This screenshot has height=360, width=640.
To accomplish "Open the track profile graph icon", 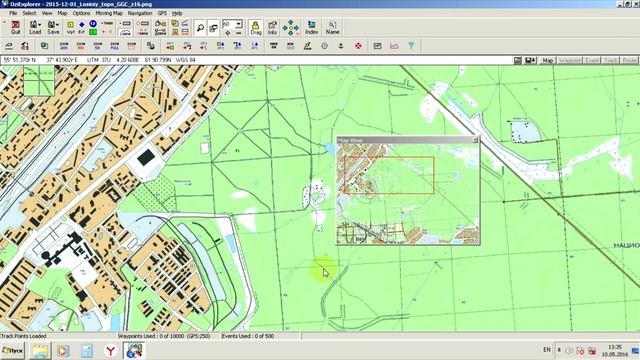I will [x=394, y=46].
